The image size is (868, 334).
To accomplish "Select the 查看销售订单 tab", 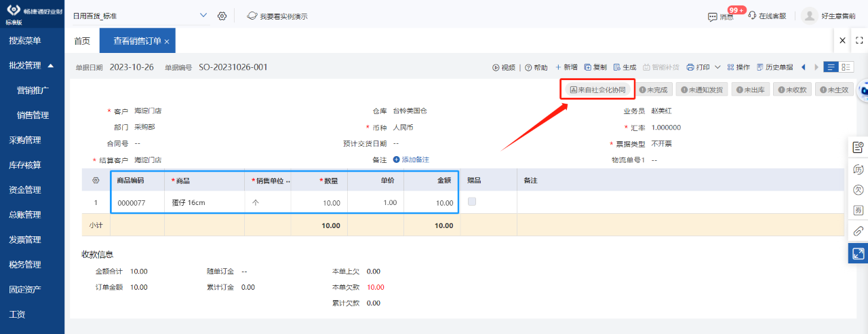I will point(137,41).
